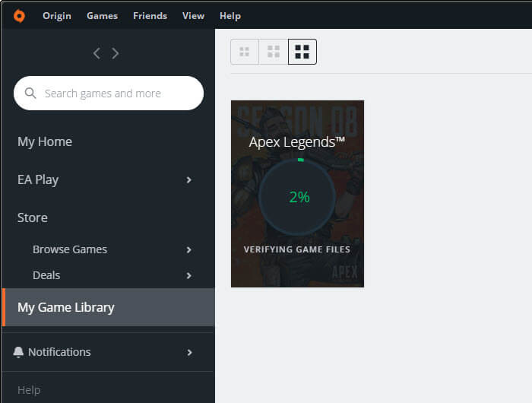Viewport: 532px width, 403px height.
Task: Open the View menu
Action: point(193,16)
